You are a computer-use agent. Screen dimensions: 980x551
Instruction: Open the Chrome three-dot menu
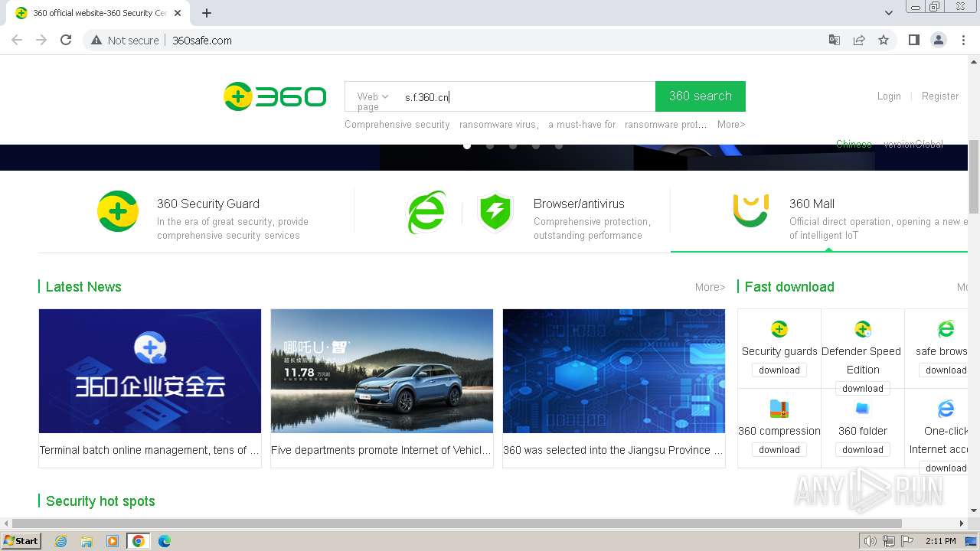coord(964,41)
